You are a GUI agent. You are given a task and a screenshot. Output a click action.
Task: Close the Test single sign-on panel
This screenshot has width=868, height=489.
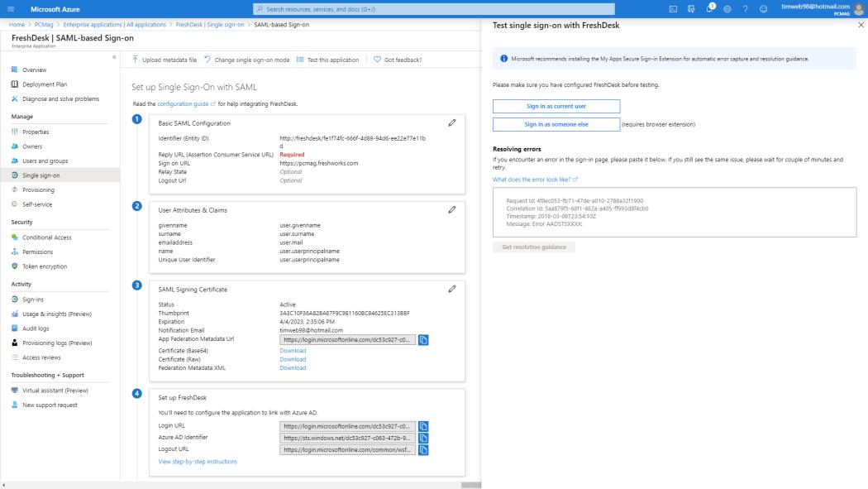(861, 25)
